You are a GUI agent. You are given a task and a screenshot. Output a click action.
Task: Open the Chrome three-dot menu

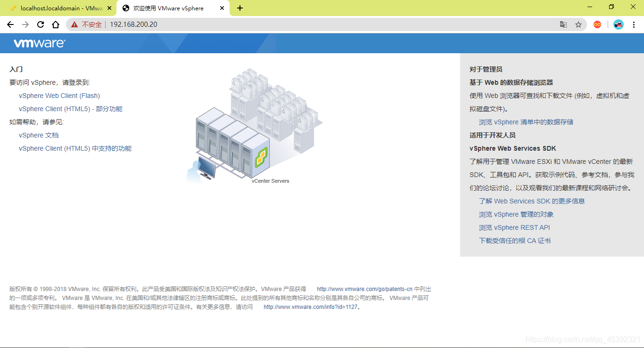[634, 24]
